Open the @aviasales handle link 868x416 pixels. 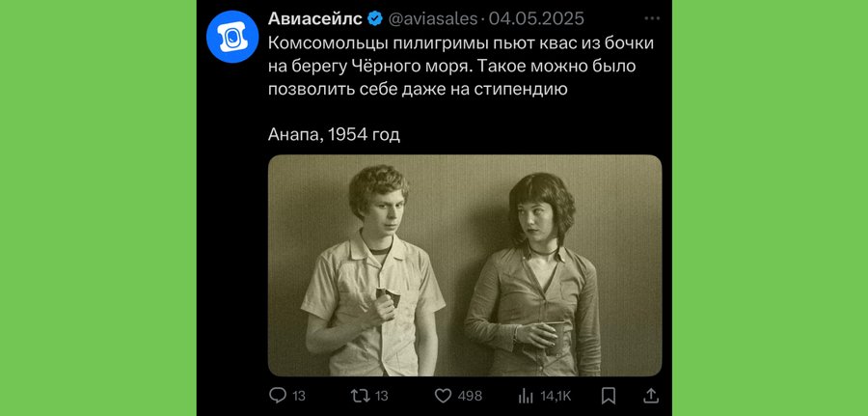point(433,19)
